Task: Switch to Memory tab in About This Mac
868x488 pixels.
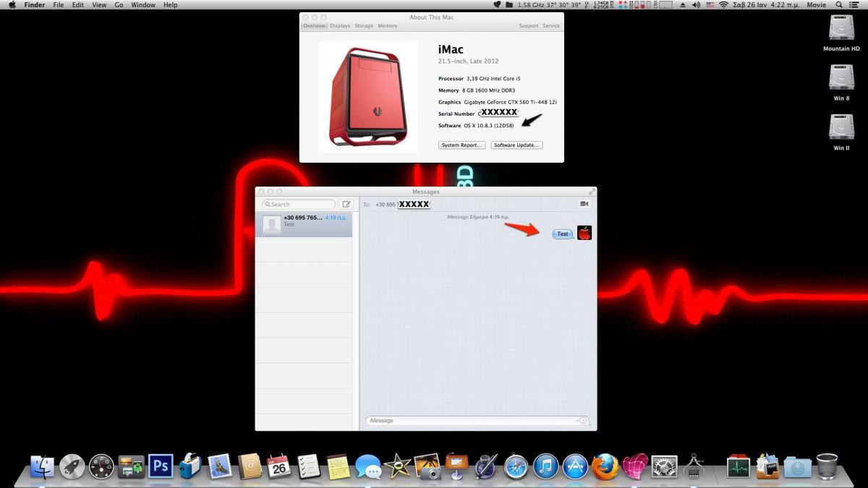Action: pyautogui.click(x=387, y=26)
